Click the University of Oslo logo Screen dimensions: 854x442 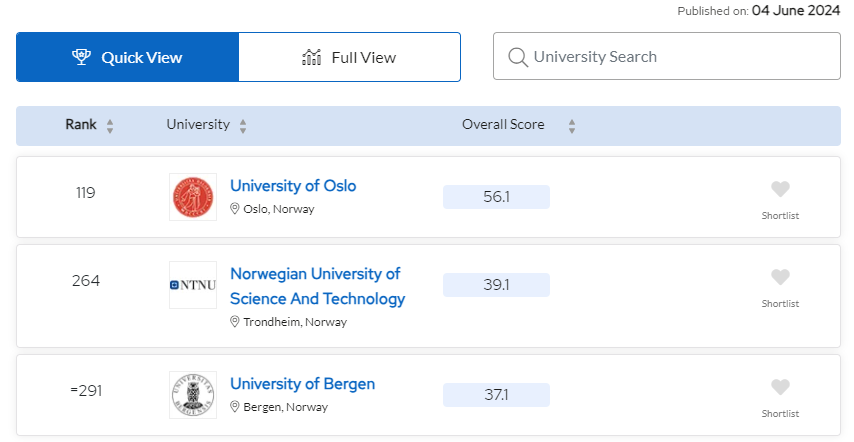193,197
